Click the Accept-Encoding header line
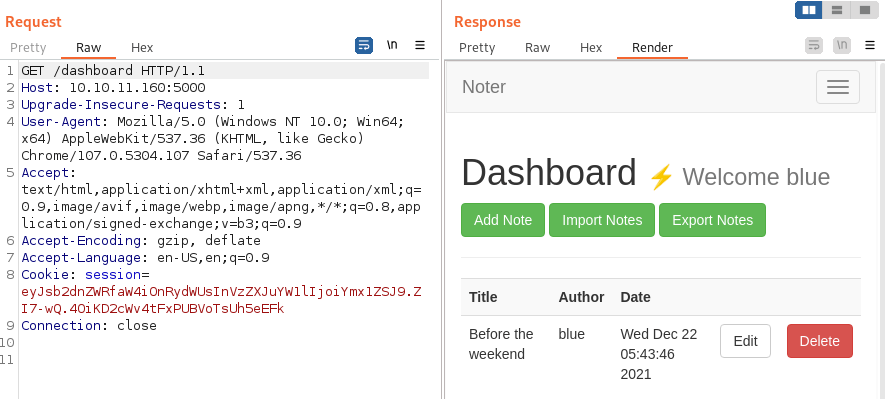Image resolution: width=885 pixels, height=399 pixels. [141, 241]
